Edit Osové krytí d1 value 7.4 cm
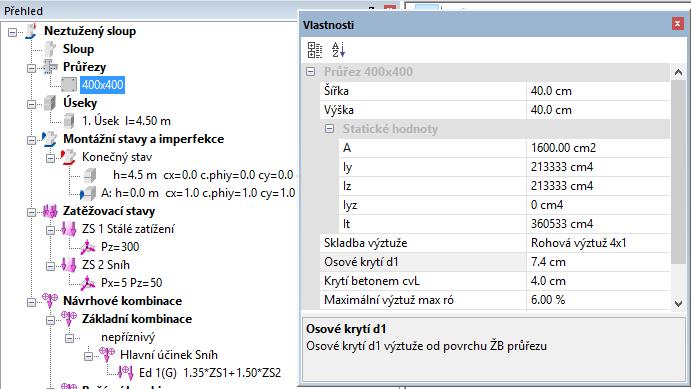Screen dimensions: 691x389 [598, 262]
